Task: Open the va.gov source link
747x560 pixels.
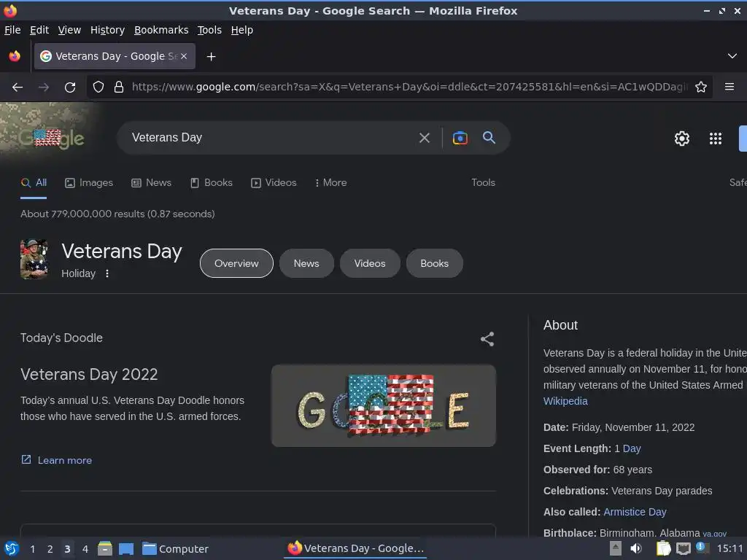Action: (714, 534)
